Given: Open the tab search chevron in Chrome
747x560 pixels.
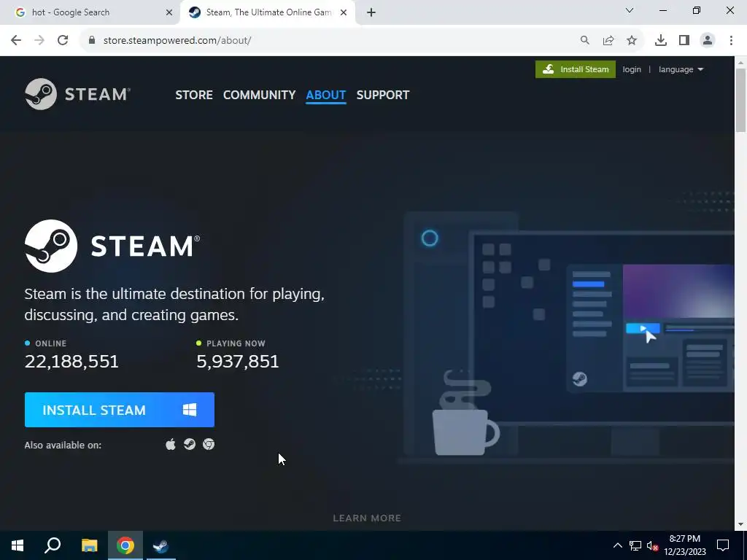Looking at the screenshot, I should 630,10.
